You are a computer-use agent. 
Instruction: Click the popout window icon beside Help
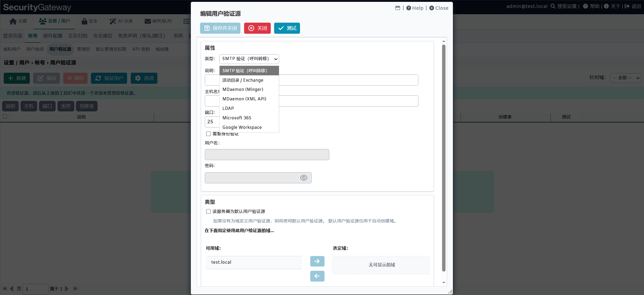398,8
